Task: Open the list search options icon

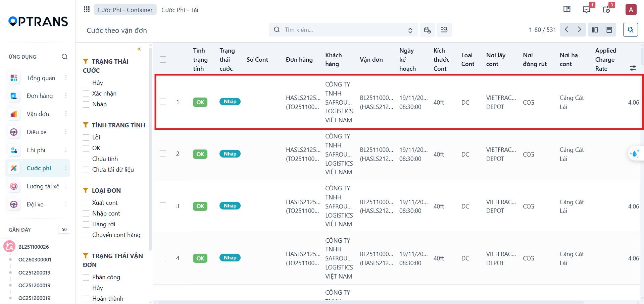Action: click(x=444, y=30)
